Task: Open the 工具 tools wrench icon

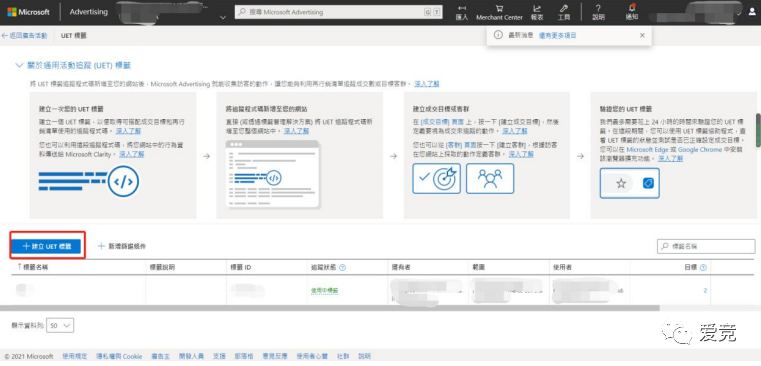Action: 563,8
